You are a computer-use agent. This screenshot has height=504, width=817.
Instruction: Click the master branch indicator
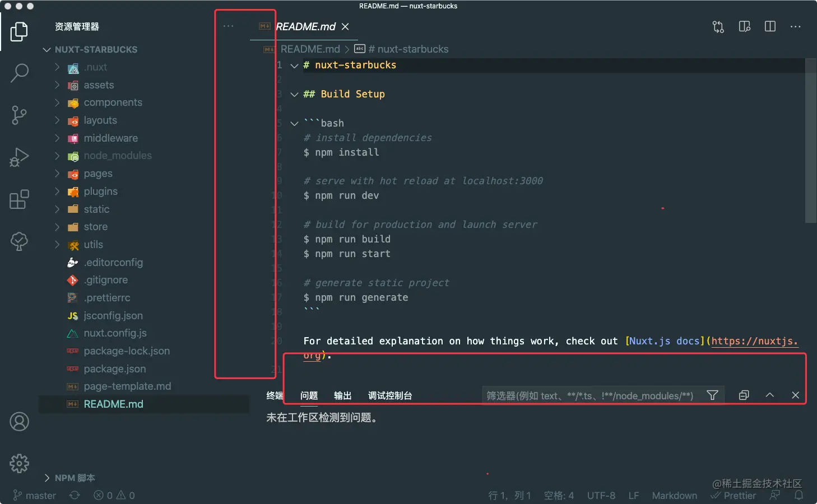click(35, 496)
